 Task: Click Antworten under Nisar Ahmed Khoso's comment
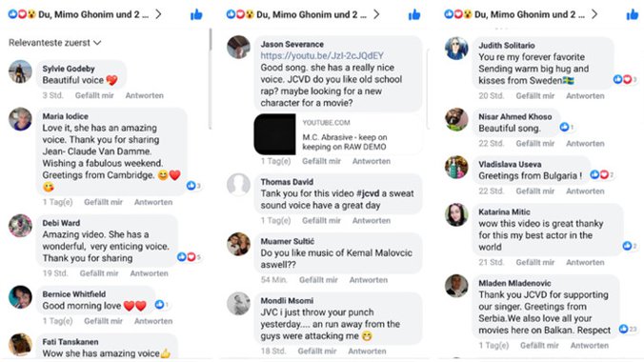585,144
